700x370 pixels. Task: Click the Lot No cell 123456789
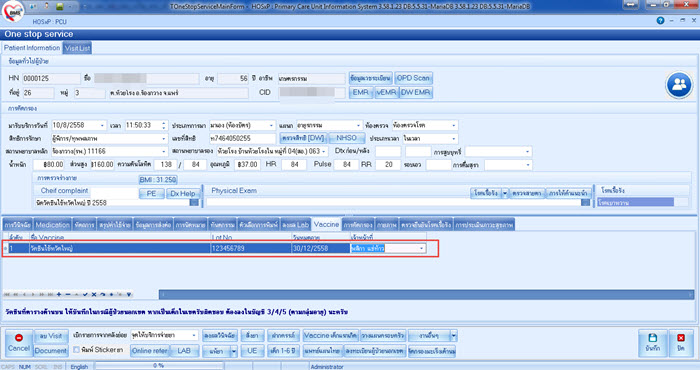pyautogui.click(x=251, y=249)
